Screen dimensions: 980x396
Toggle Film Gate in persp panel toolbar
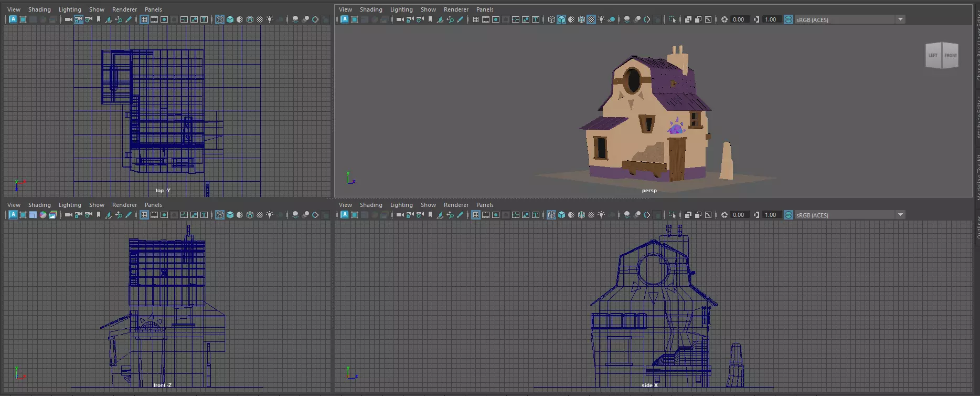click(486, 19)
